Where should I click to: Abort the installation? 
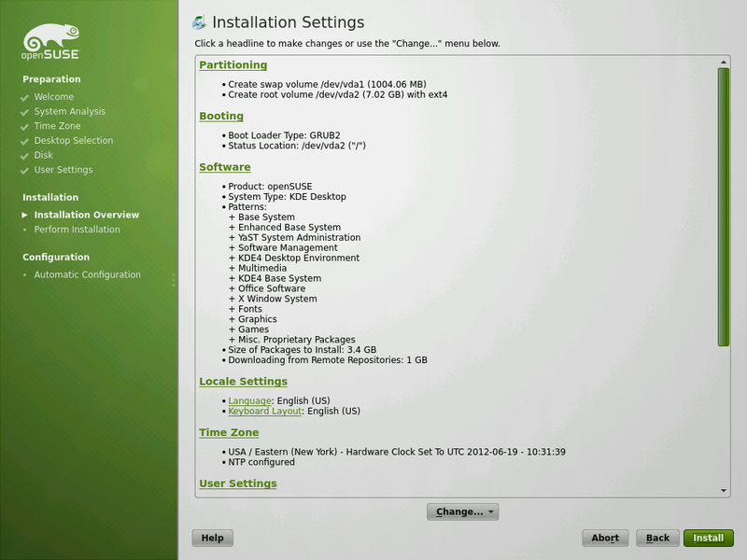coord(605,538)
